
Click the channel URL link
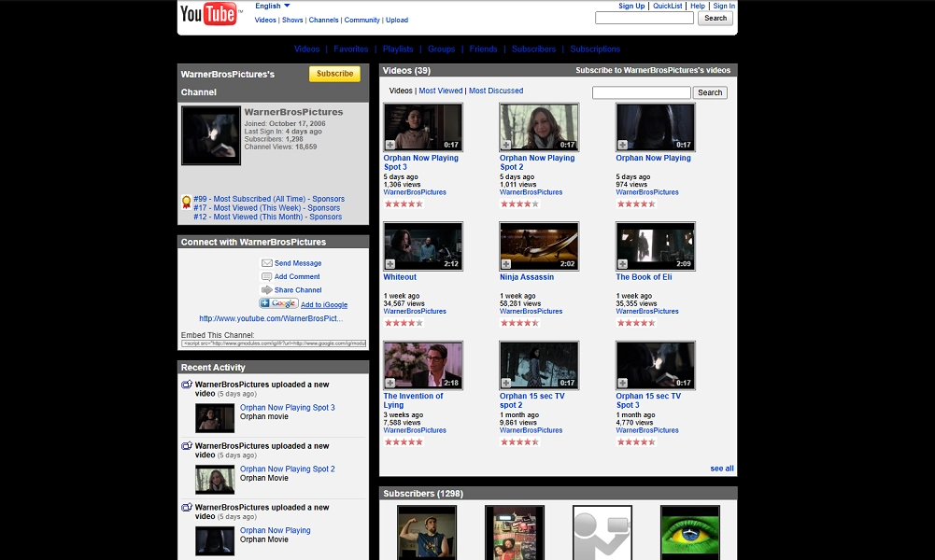(271, 318)
